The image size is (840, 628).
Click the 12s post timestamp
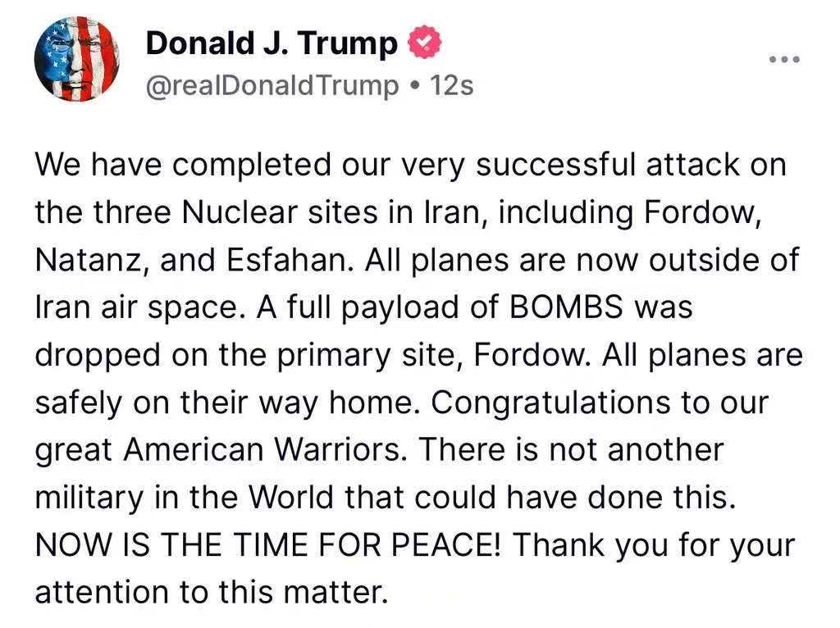click(452, 85)
